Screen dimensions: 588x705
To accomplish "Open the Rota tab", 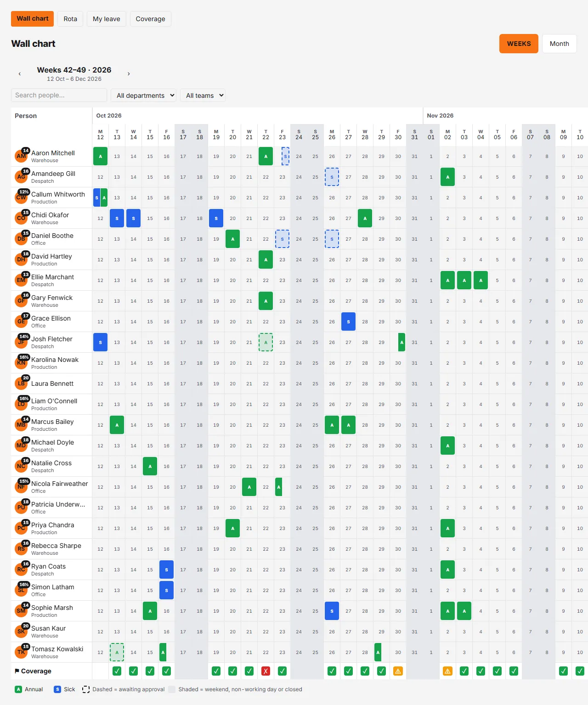I will (x=70, y=19).
